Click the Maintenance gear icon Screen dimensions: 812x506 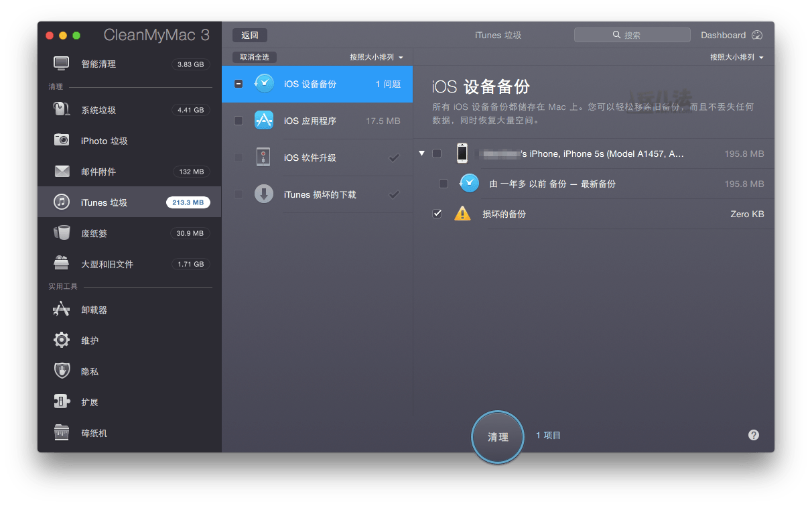click(x=62, y=340)
